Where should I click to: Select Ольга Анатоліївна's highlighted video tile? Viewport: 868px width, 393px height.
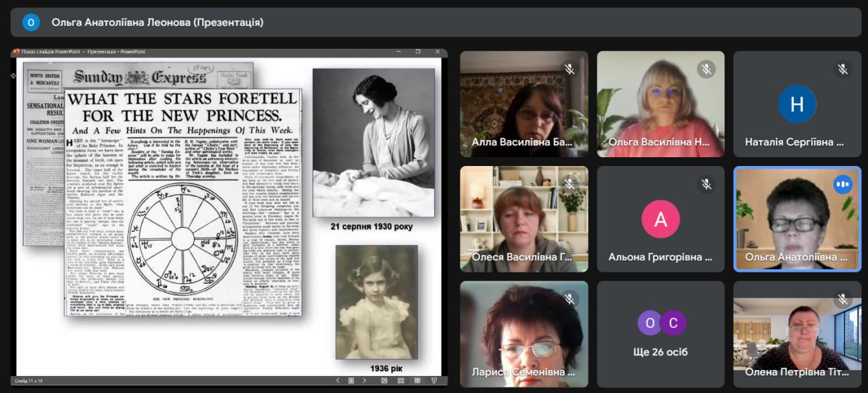click(797, 220)
